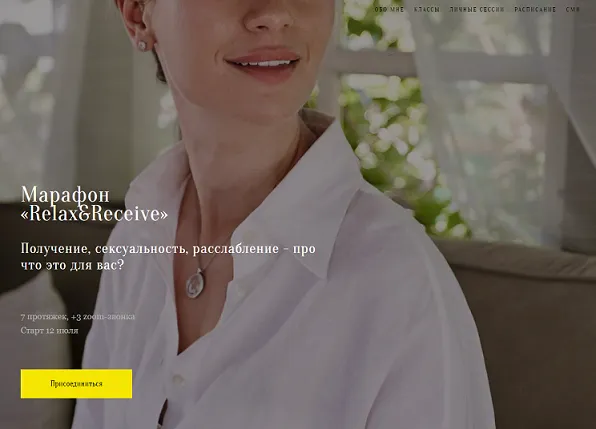Click the «Relax&Receive» title line
The height and width of the screenshot is (429, 596).
[94, 214]
